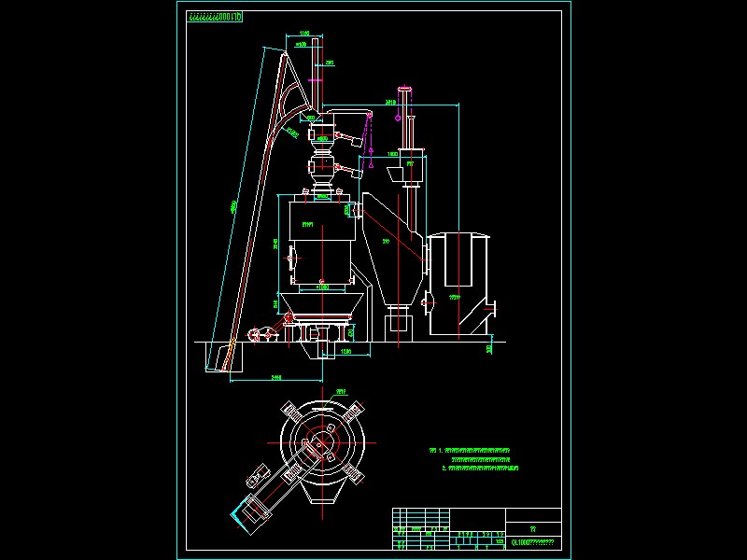Select the 1800 dimension above the hopper
Image resolution: width=747 pixels, height=560 pixels.
tap(392, 151)
